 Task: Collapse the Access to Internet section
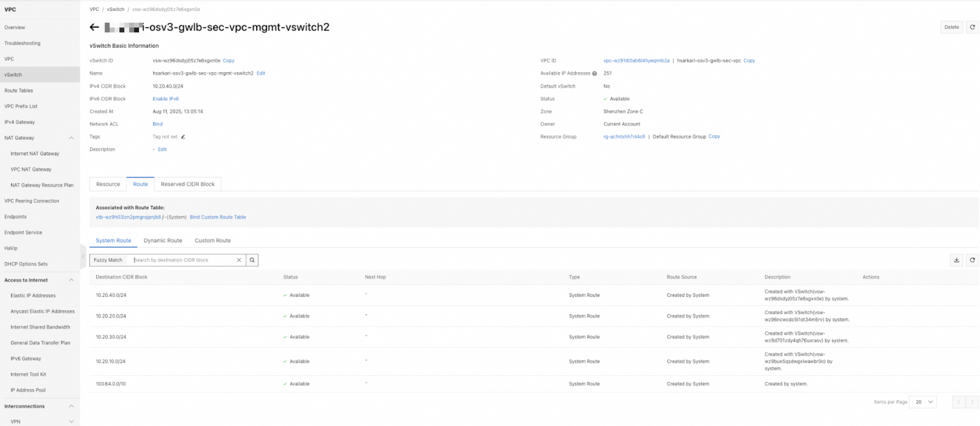coord(71,280)
